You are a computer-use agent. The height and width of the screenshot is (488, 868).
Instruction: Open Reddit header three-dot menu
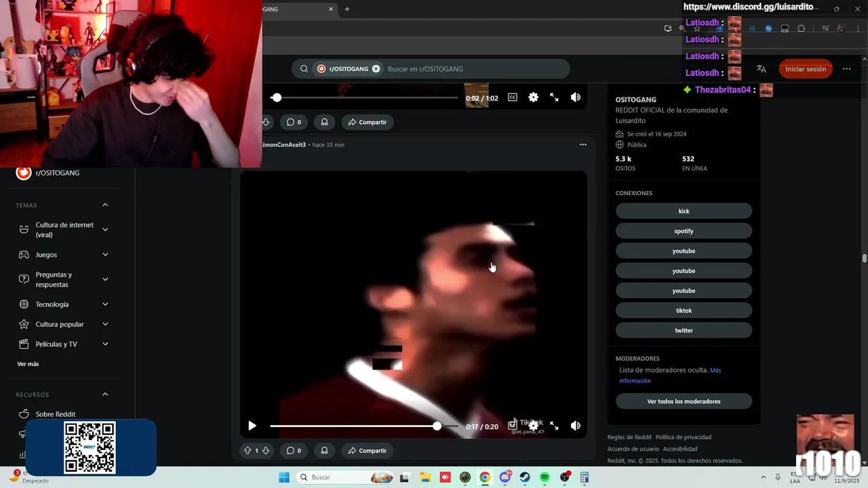click(846, 68)
